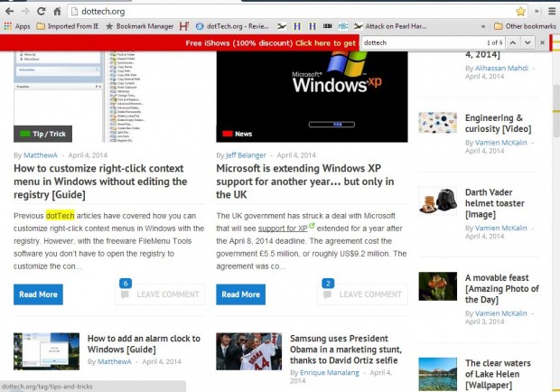Image resolution: width=560 pixels, height=392 pixels.
Task: Show hidden bookmarks with the overflow chevron
Action: tap(481, 26)
